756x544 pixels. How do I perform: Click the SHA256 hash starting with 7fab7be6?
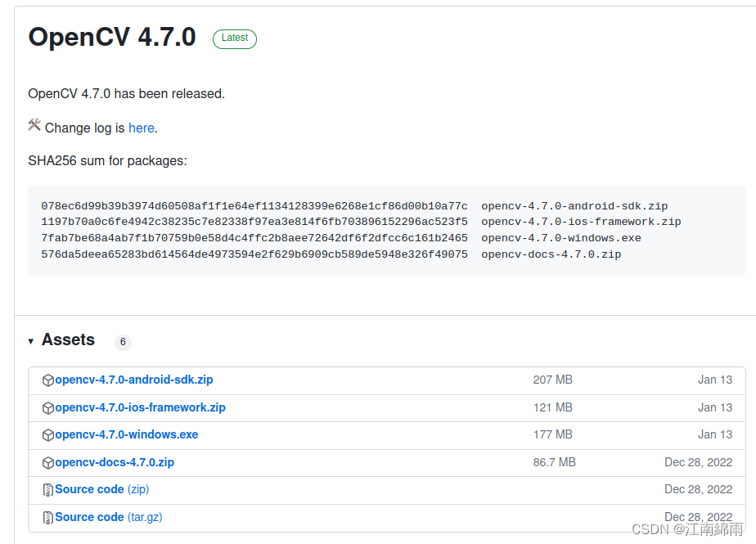click(x=254, y=238)
